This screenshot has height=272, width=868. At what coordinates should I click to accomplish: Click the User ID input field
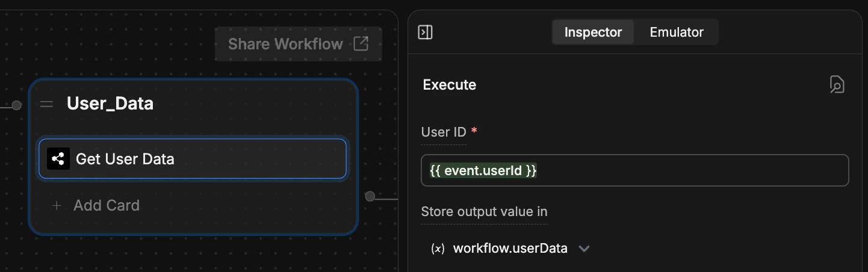point(635,171)
